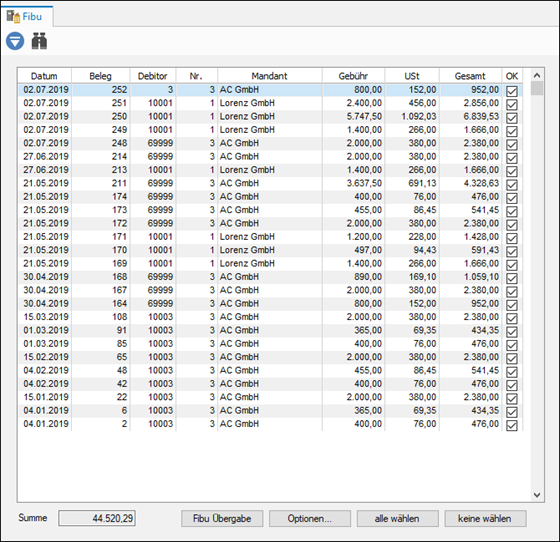Toggle OK checkbox for Beleg 248
The image size is (560, 542).
pos(512,145)
